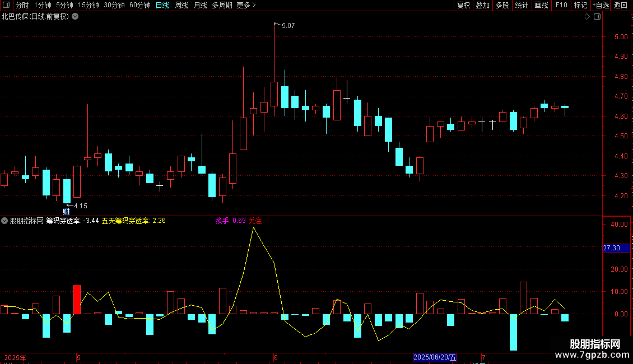This screenshot has width=633, height=364.
Task: Click the 2025年 time axis label
Action: [x=15, y=357]
